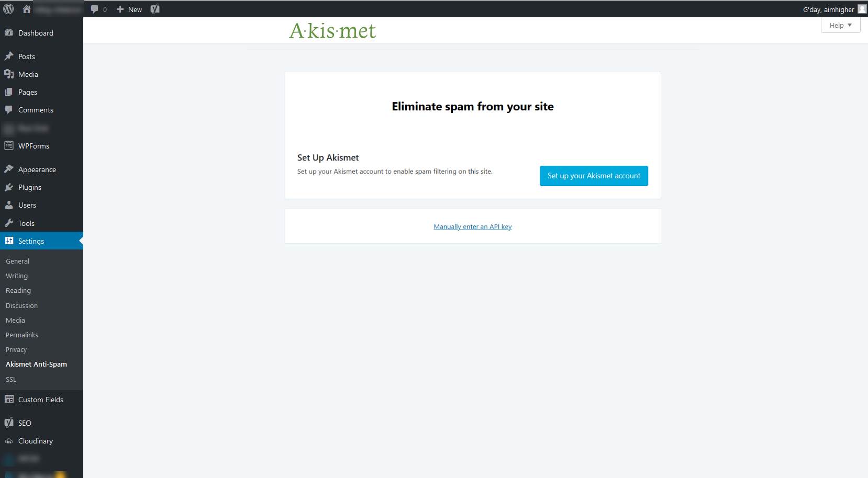Open the Tools menu label
The width and height of the screenshot is (868, 478).
[26, 223]
